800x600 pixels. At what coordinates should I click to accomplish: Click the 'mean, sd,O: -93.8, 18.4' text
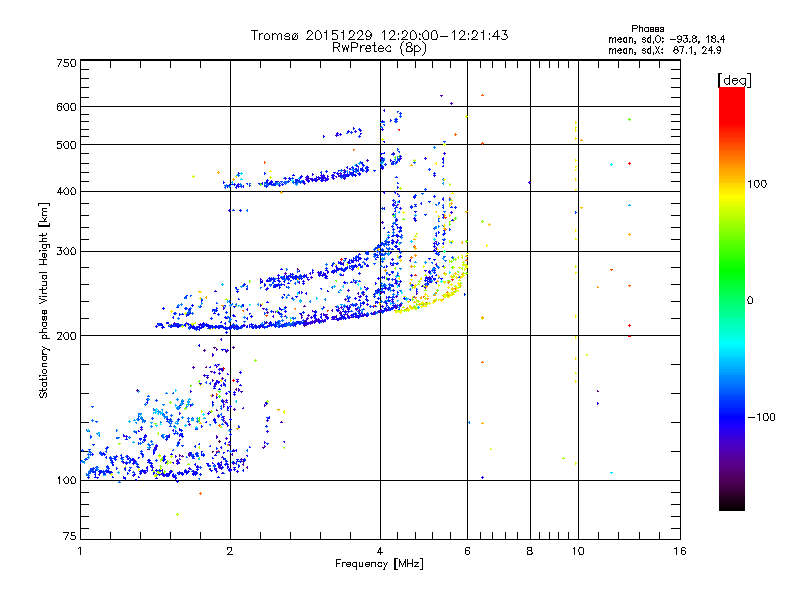pyautogui.click(x=666, y=39)
